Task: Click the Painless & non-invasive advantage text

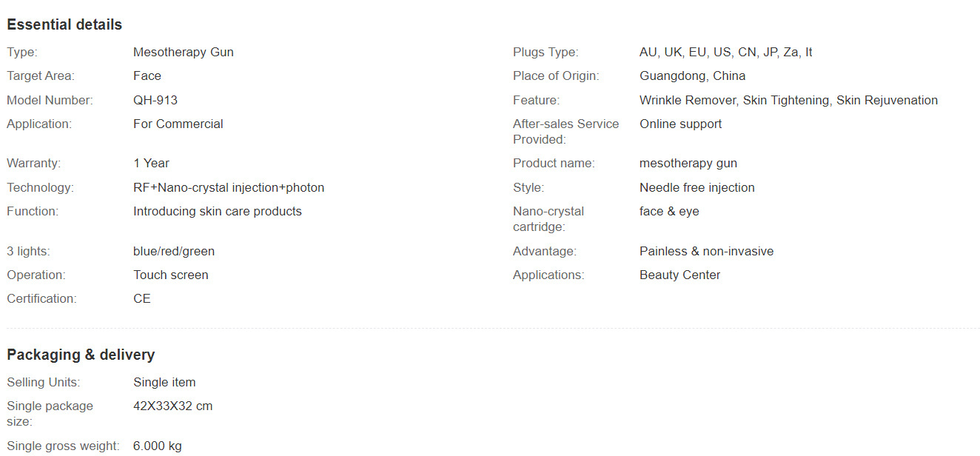Action: click(706, 251)
